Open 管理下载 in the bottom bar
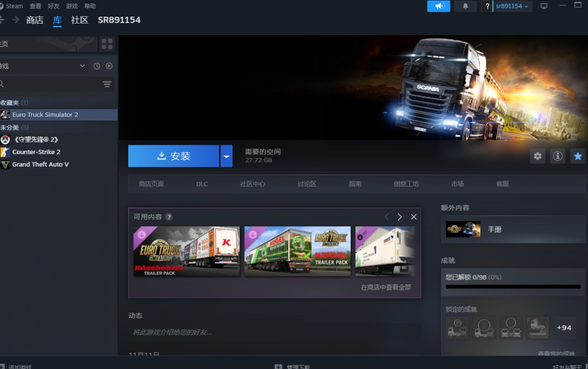The width and height of the screenshot is (588, 369). 298,366
